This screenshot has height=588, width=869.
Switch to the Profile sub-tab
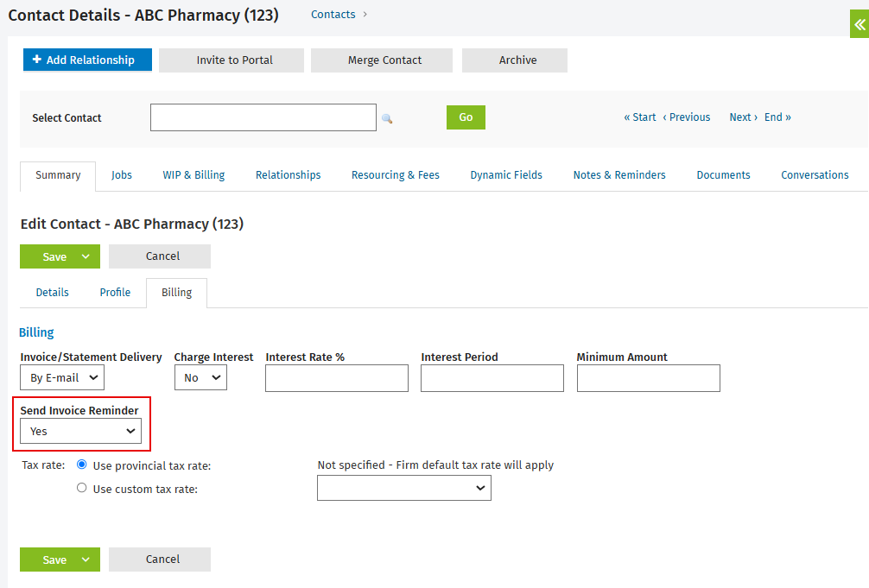point(115,293)
